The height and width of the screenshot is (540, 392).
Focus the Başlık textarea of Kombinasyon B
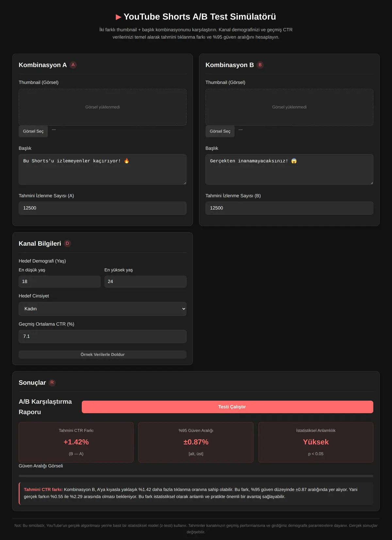tap(289, 169)
